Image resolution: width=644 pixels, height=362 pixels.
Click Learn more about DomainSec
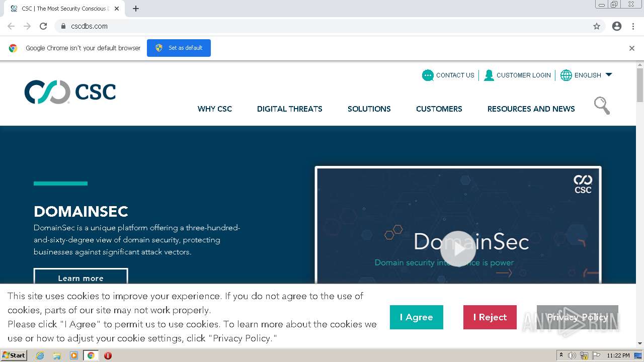click(x=80, y=277)
